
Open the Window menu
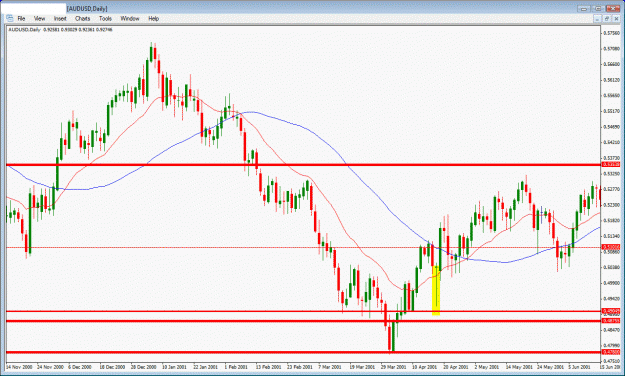coord(130,18)
